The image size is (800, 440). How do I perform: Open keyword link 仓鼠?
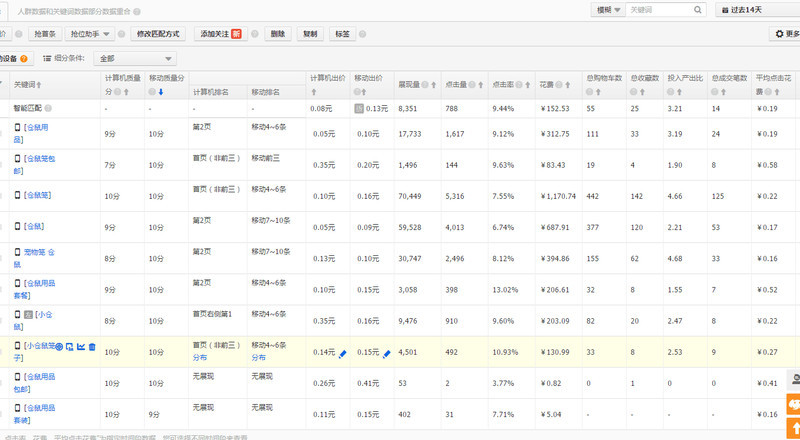(x=34, y=226)
